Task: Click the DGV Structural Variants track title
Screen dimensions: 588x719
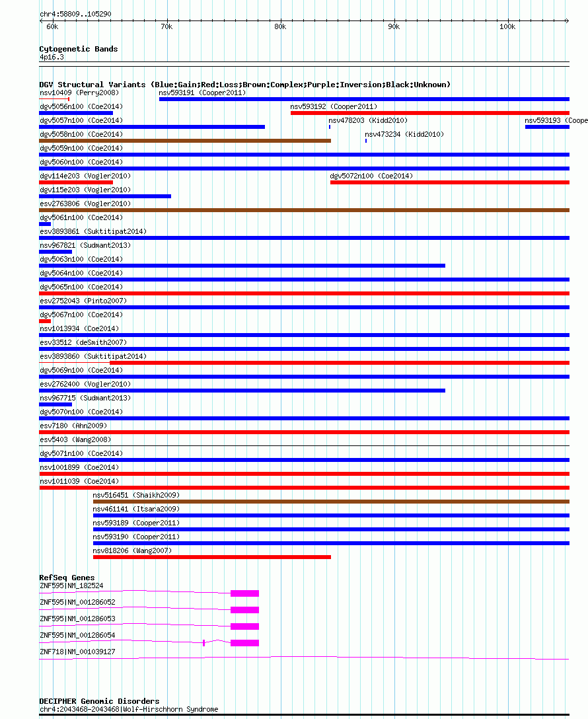Action: 244,85
